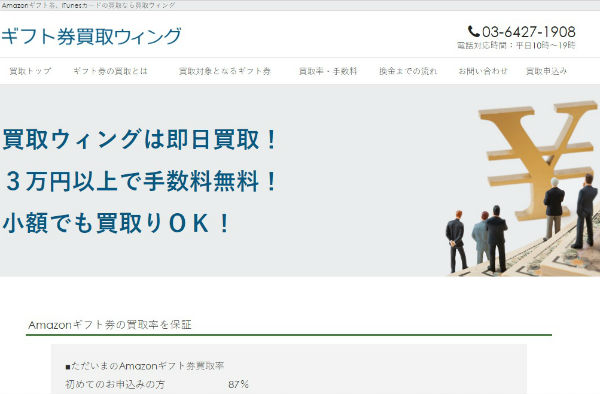Click the phone number 03-6427-1908
The height and width of the screenshot is (394, 600).
coord(529,32)
